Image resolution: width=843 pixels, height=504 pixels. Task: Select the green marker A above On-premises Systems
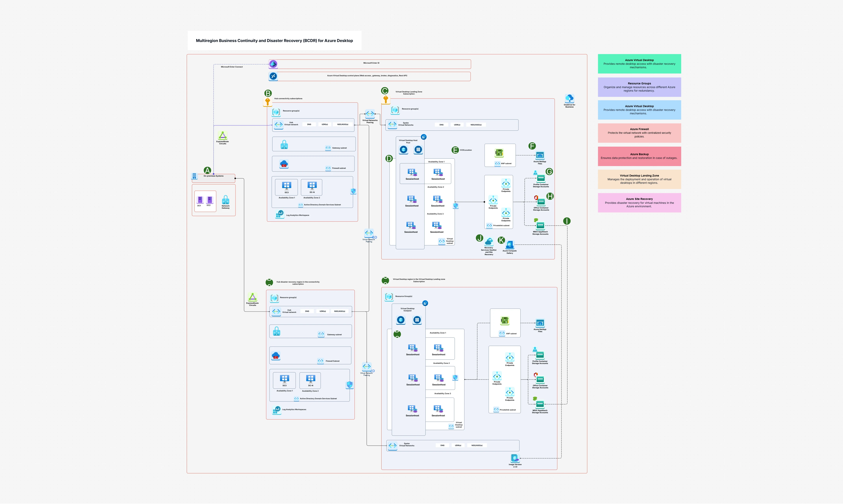tap(207, 171)
